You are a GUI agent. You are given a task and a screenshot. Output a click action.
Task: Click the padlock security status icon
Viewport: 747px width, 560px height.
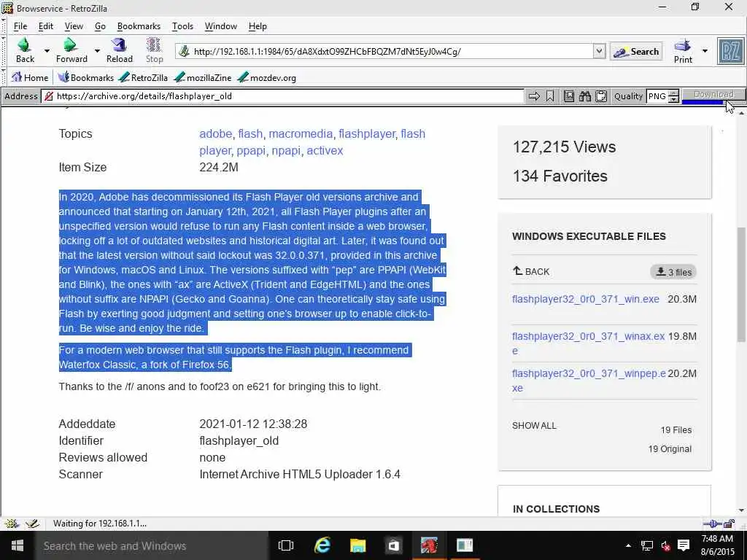click(729, 524)
